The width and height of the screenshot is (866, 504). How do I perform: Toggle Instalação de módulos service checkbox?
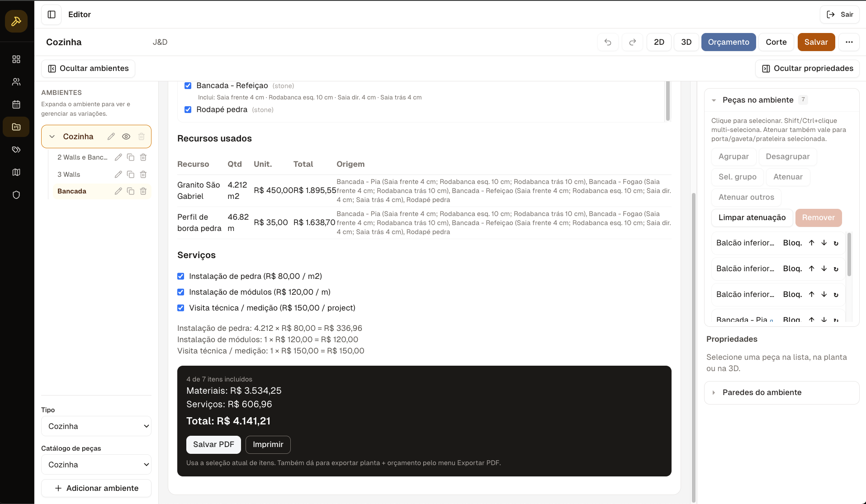(181, 292)
